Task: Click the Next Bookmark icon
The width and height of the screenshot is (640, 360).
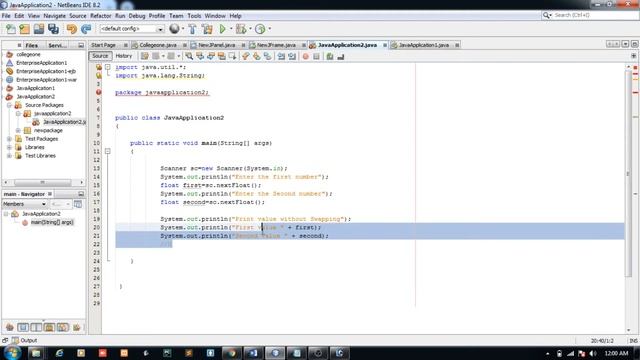Action: point(256,56)
